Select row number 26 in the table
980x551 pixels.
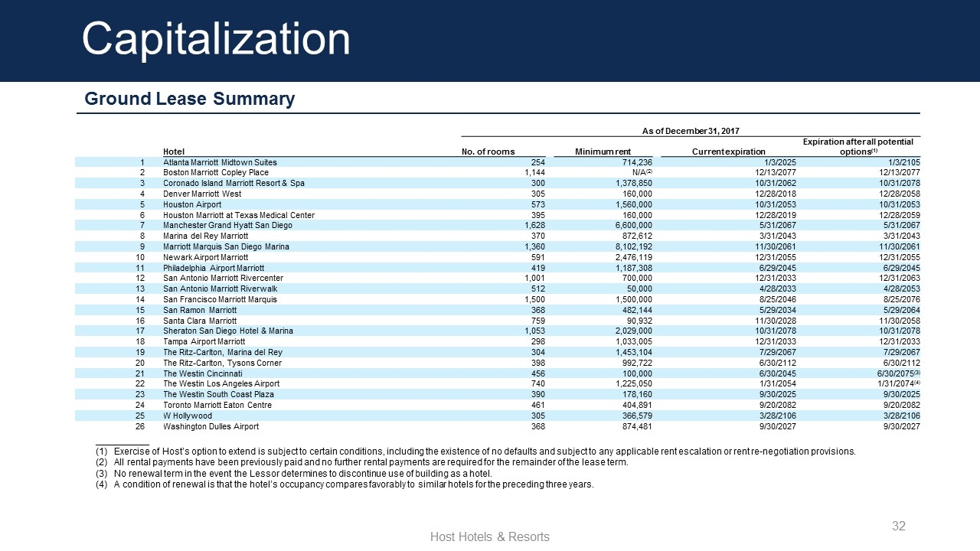tap(140, 426)
